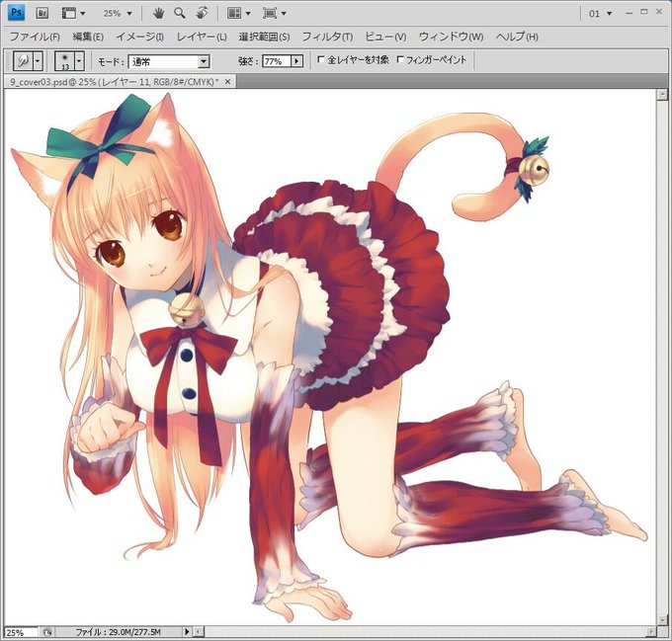Click the horizontal scrollbar left arrow
This screenshot has height=641, width=672.
click(198, 632)
